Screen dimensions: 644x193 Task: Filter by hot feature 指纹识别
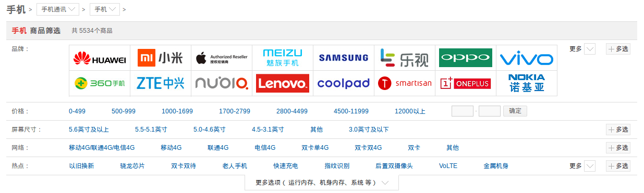pos(337,166)
